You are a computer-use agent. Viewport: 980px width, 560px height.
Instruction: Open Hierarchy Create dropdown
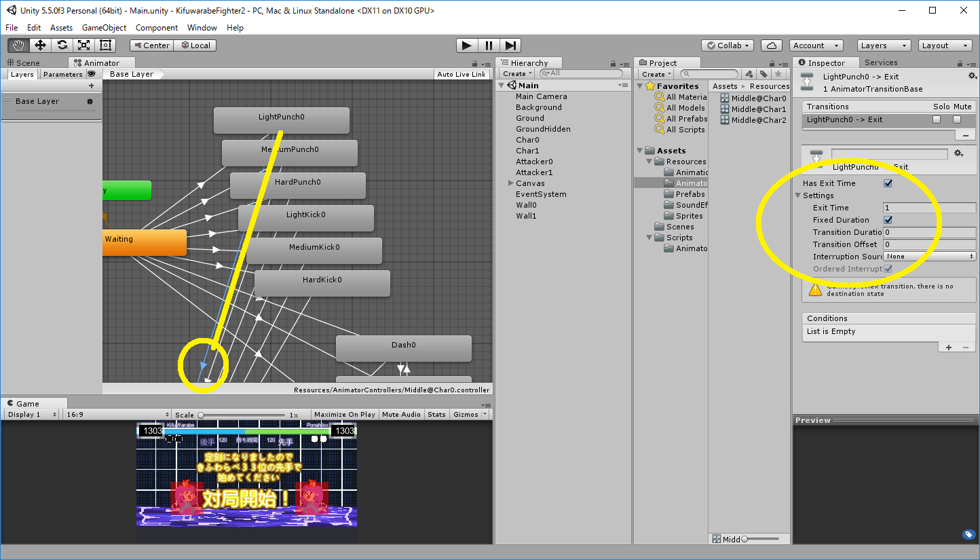[x=517, y=74]
